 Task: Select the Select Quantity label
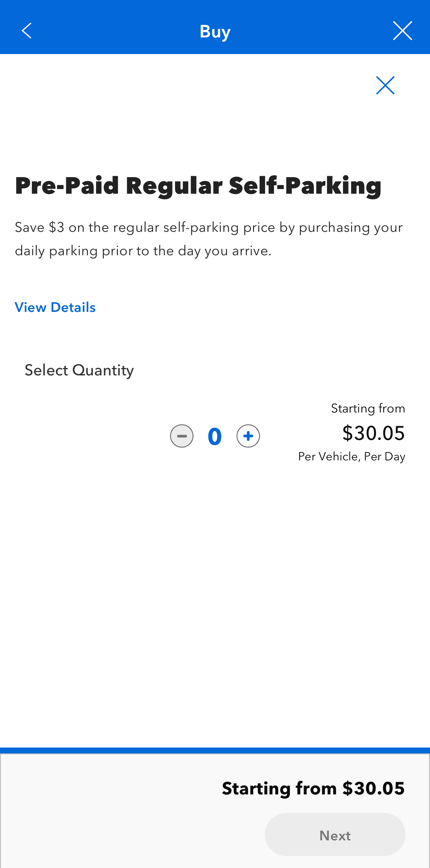coord(79,370)
